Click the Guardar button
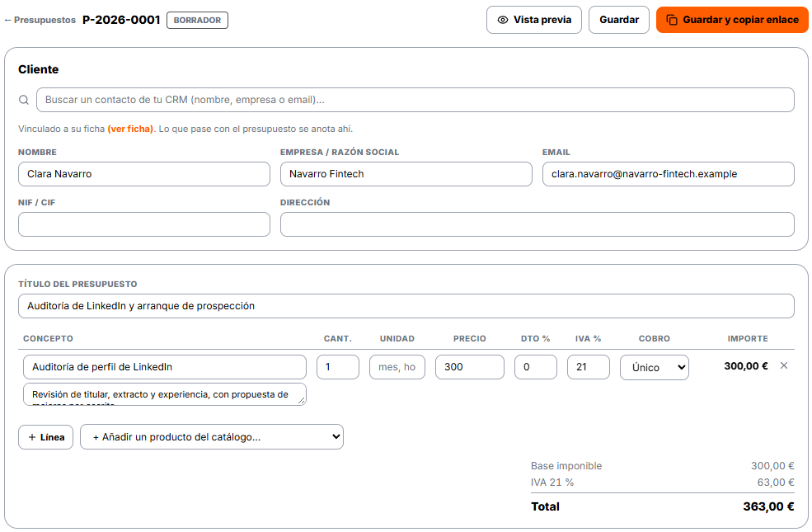812x532 pixels. 619,20
